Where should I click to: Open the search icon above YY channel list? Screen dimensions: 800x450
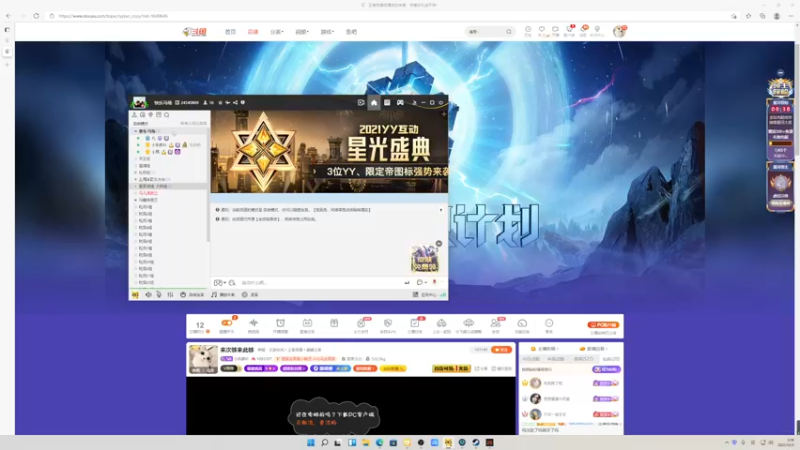point(166,115)
